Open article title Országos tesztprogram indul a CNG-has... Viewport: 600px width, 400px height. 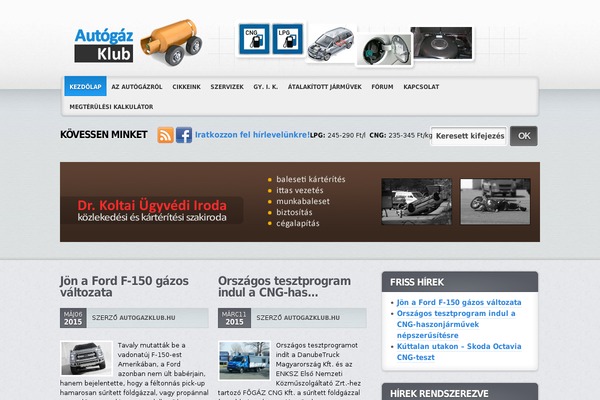tap(284, 286)
